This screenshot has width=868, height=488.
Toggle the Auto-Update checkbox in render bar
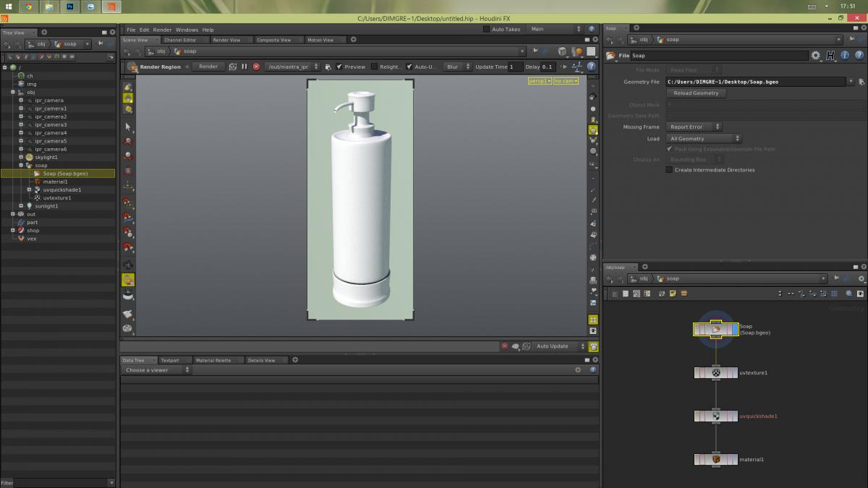click(x=409, y=67)
